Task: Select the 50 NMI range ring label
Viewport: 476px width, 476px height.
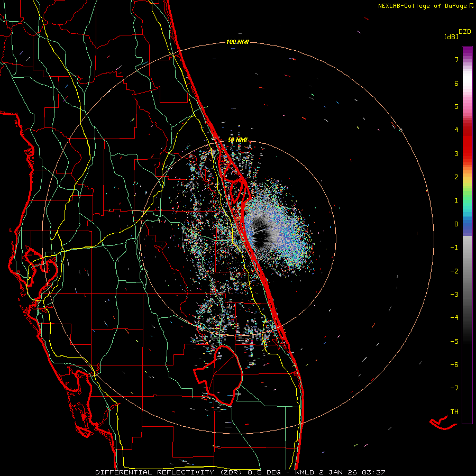Action: [237, 140]
